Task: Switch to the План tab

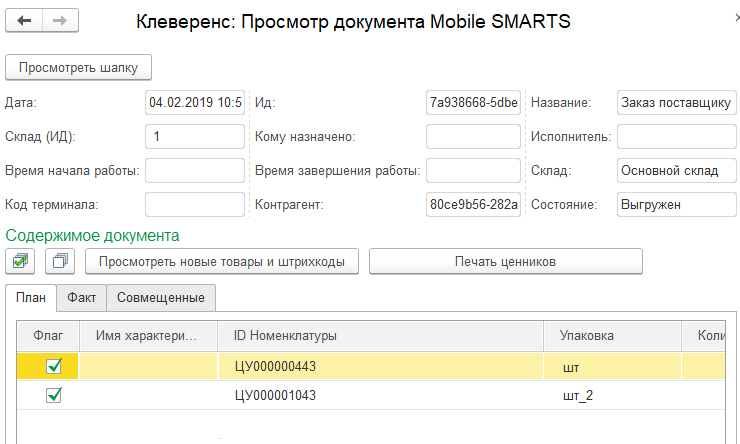Action: 31,298
